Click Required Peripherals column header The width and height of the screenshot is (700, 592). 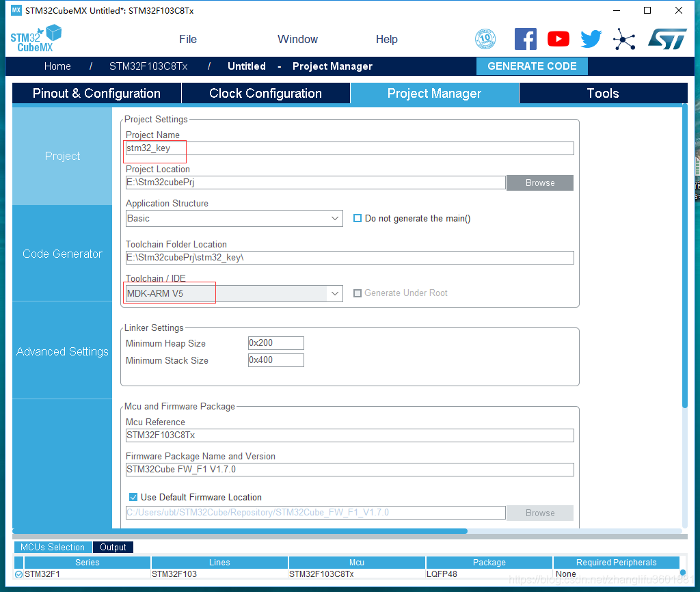coord(616,563)
